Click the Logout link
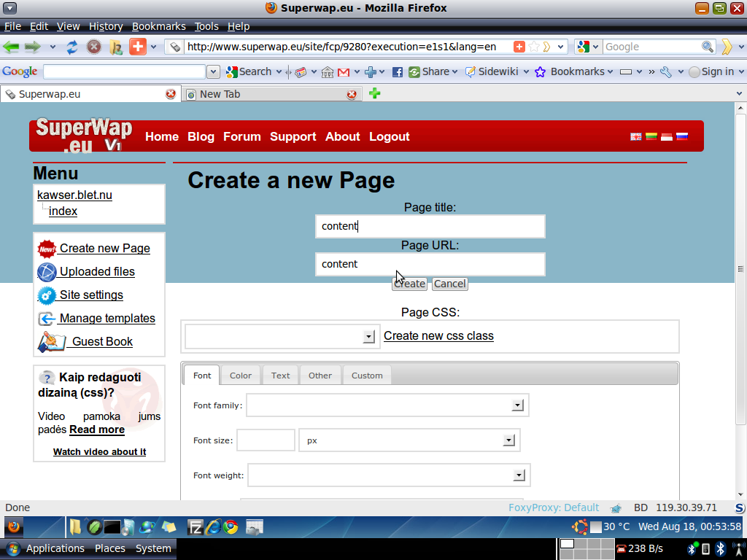 coord(390,136)
